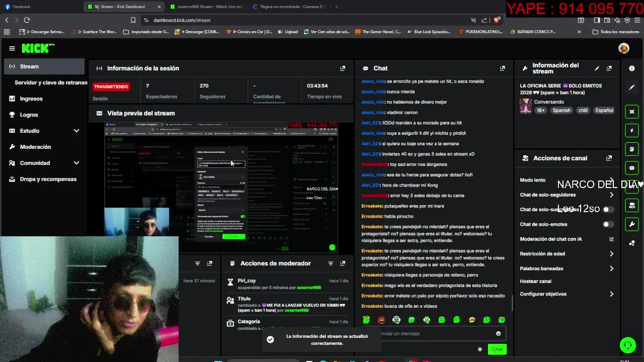Toggle the lightning bolt widget icon

(x=632, y=131)
